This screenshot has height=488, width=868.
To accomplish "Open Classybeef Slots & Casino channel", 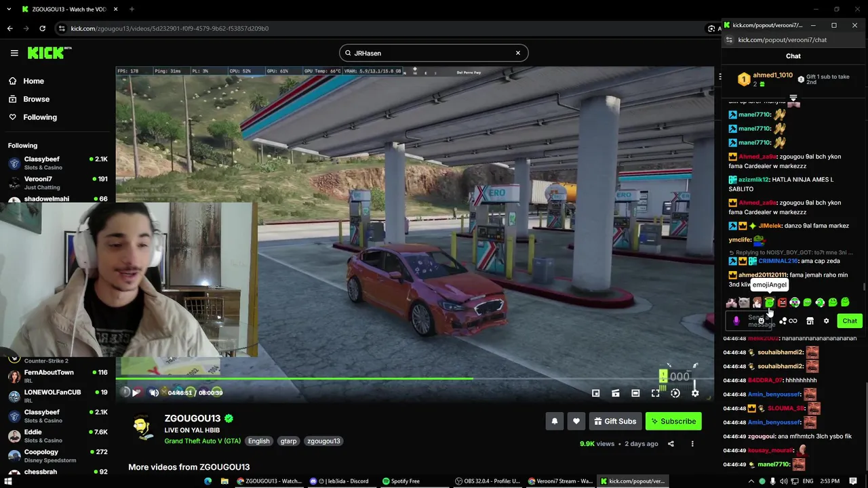I will (x=58, y=163).
